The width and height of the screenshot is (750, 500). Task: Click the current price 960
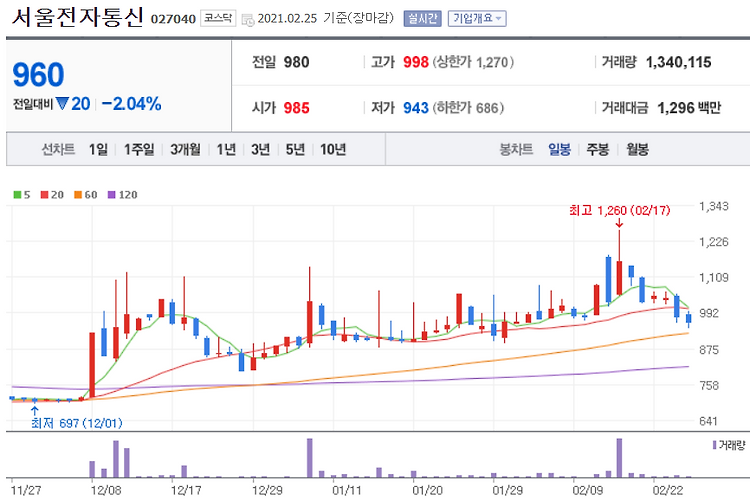[x=38, y=75]
